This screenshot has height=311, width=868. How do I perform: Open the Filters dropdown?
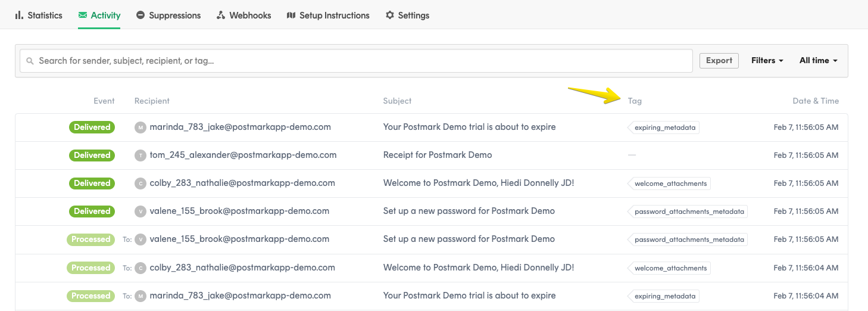click(x=767, y=61)
